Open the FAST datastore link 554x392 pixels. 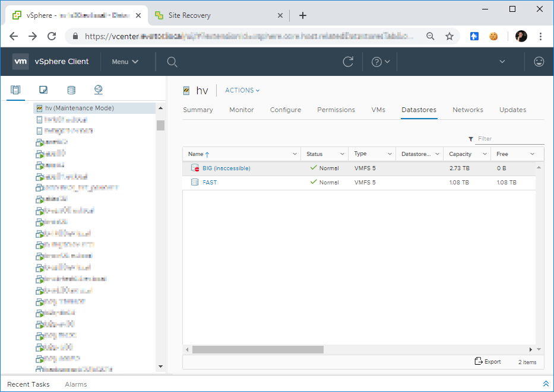pyautogui.click(x=210, y=183)
